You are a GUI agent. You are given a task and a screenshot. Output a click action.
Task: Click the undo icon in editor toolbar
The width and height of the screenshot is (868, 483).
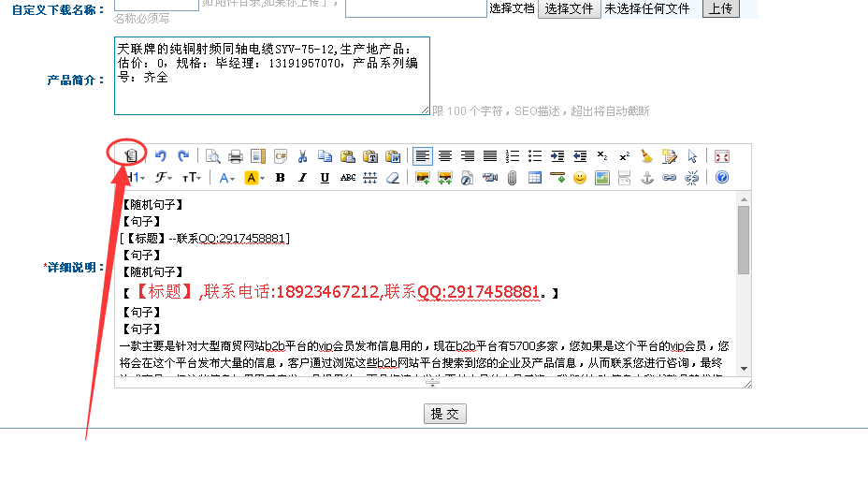coord(161,156)
